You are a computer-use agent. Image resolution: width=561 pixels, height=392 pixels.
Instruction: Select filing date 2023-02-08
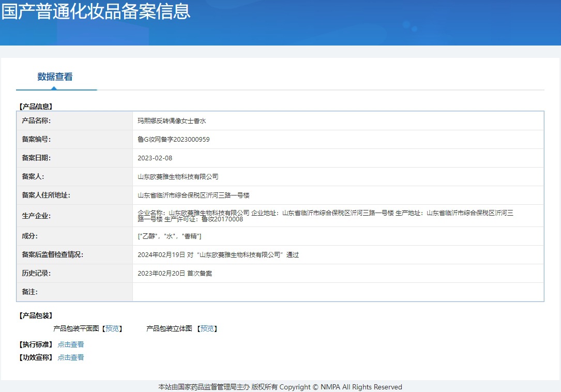click(x=155, y=158)
